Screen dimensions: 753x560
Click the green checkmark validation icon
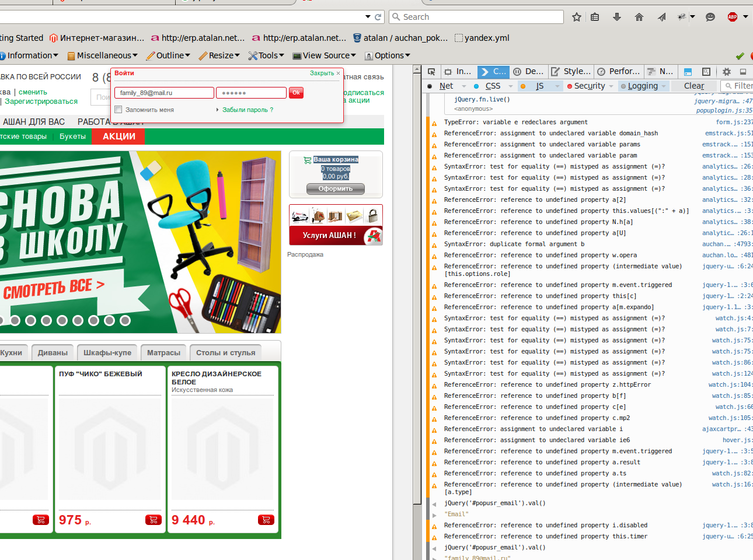740,56
